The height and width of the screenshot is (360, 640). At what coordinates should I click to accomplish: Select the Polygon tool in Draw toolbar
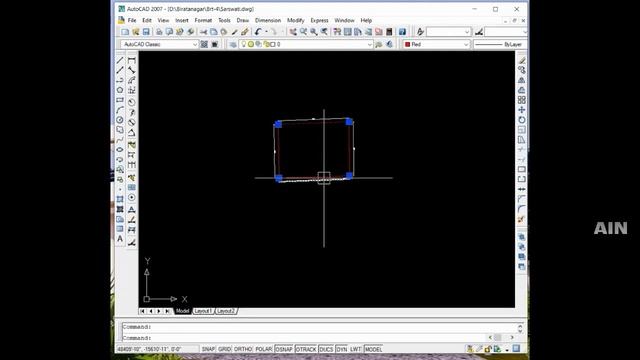click(120, 90)
